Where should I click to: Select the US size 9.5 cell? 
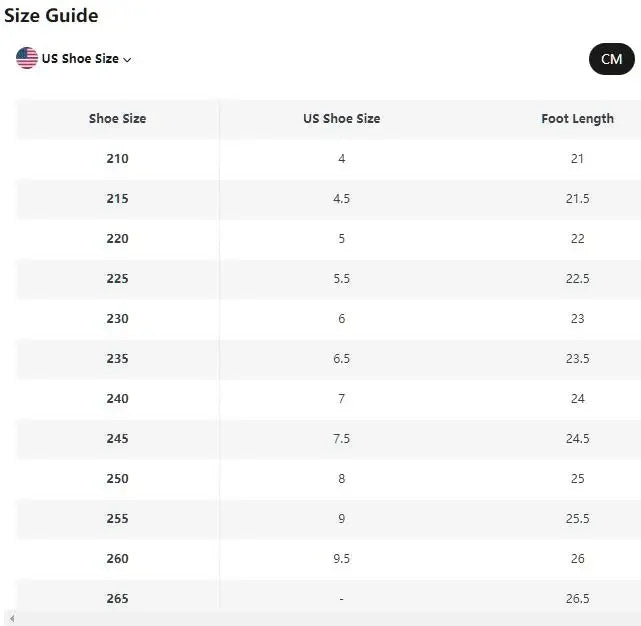341,559
